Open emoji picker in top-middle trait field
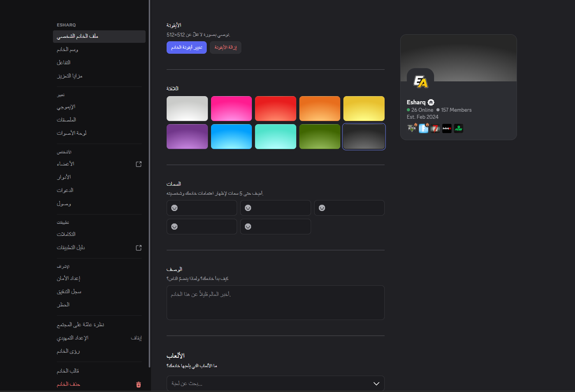Screen dimensions: 575x392 [x=248, y=208]
